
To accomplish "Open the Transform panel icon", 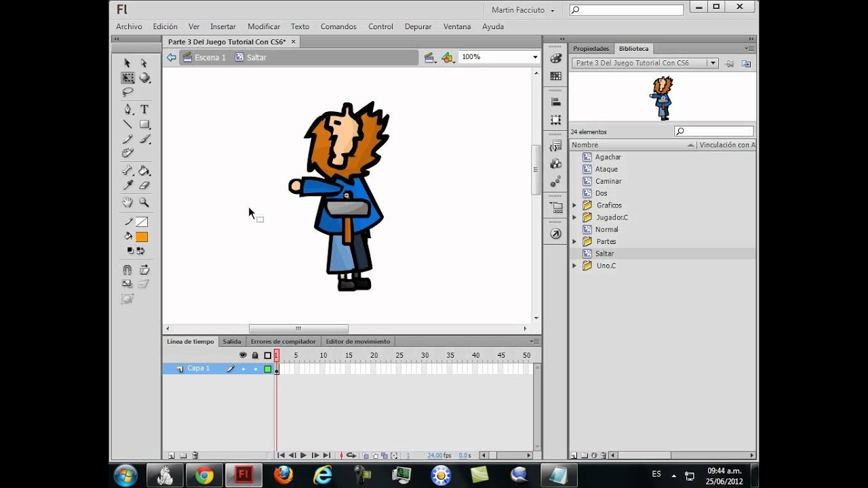I will click(555, 120).
